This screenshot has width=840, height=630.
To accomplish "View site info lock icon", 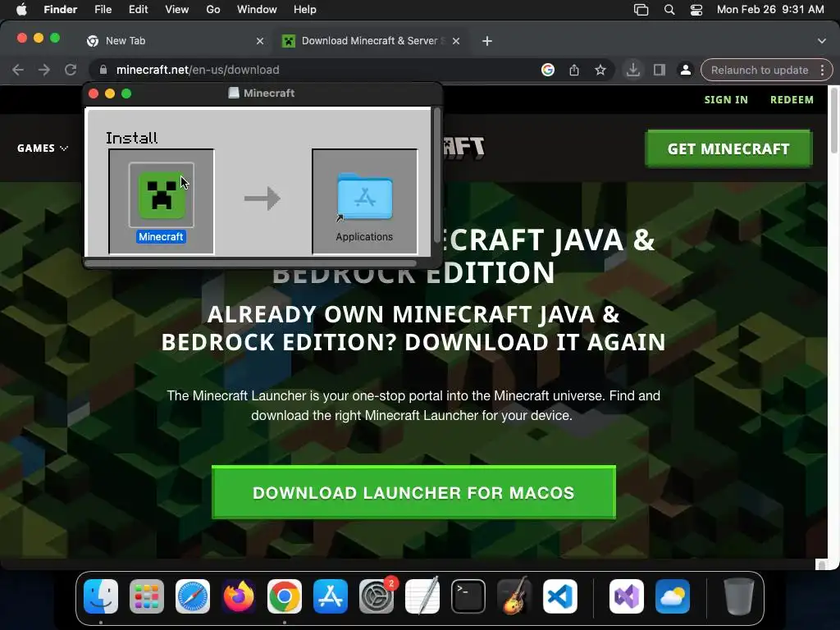I will (x=103, y=71).
